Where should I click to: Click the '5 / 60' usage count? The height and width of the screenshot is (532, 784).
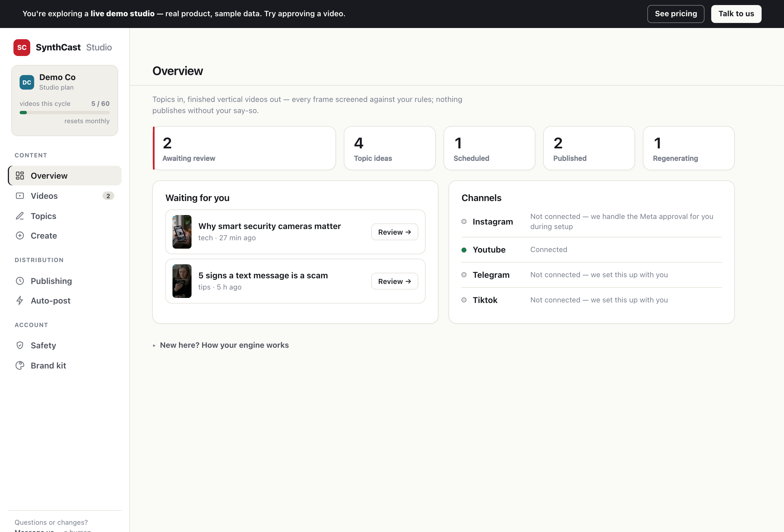(101, 104)
